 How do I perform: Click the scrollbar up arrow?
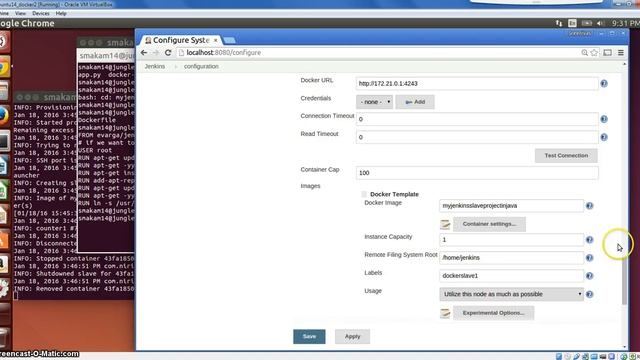[x=624, y=64]
